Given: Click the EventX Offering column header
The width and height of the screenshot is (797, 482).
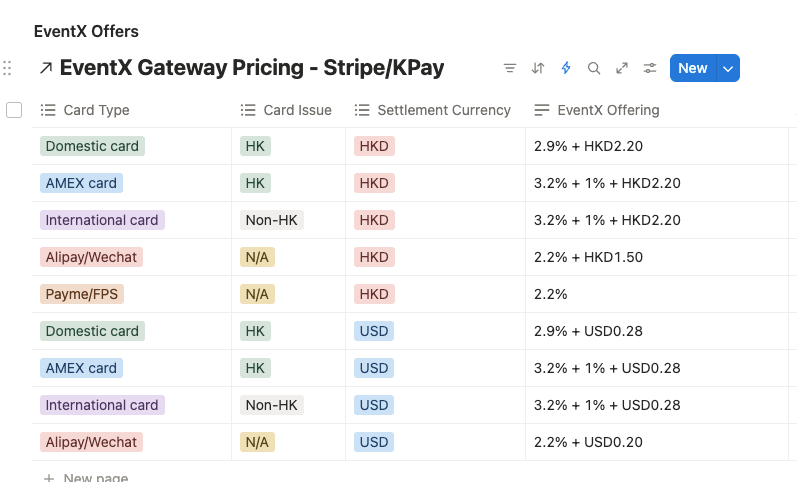Looking at the screenshot, I should pyautogui.click(x=608, y=110).
